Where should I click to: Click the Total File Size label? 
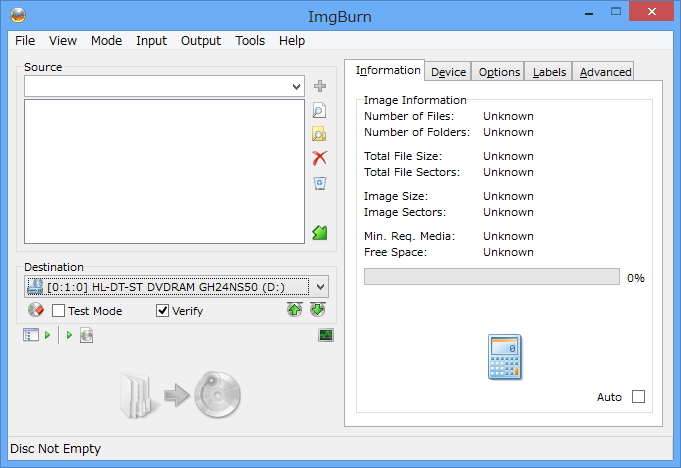(x=403, y=156)
